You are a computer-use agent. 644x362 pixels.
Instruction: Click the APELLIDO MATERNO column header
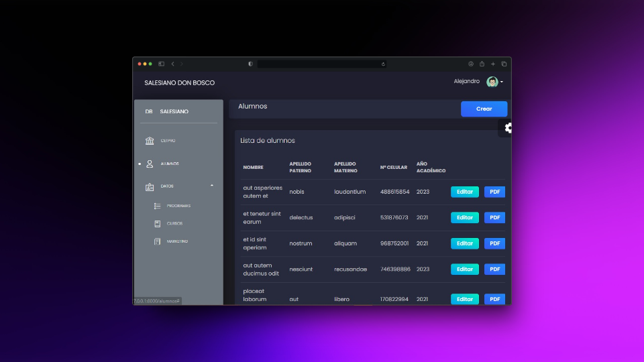point(345,168)
